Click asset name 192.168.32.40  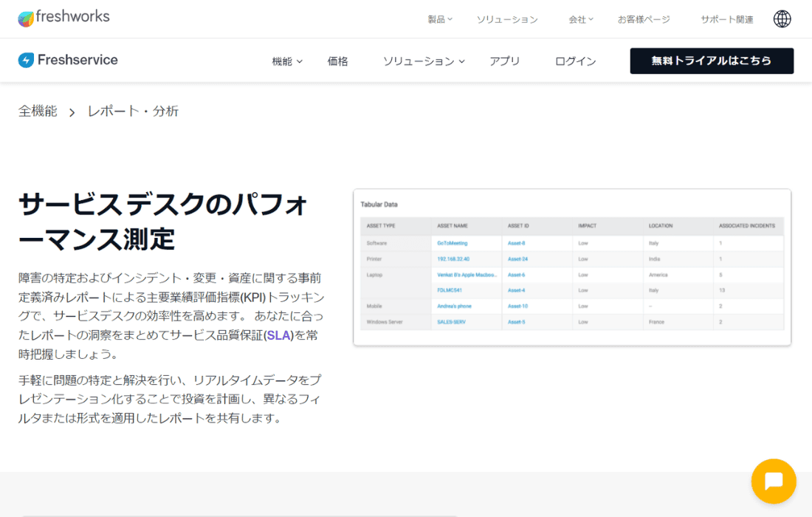(x=453, y=259)
